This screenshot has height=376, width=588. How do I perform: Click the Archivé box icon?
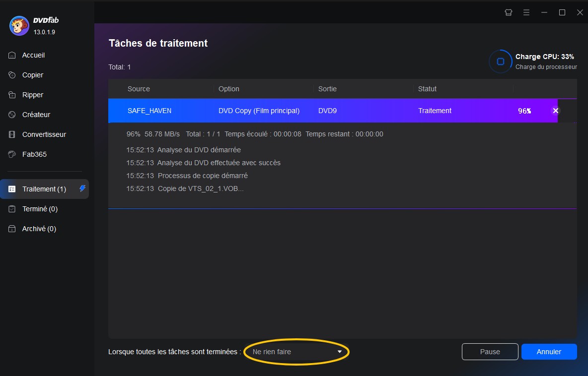(12, 229)
